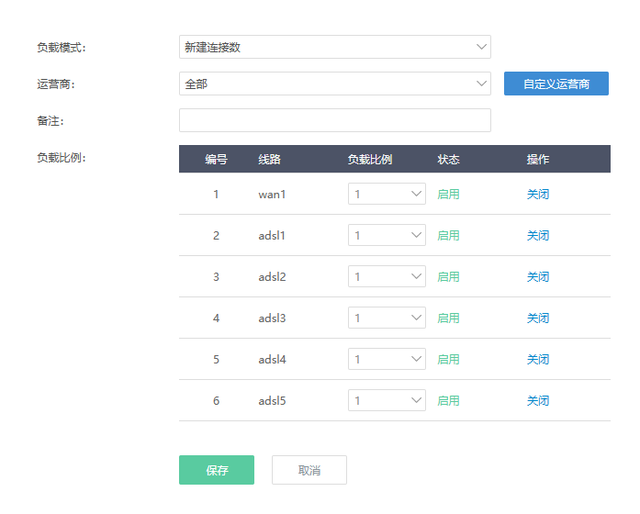Click the 取消 button
The width and height of the screenshot is (640, 514).
[309, 470]
